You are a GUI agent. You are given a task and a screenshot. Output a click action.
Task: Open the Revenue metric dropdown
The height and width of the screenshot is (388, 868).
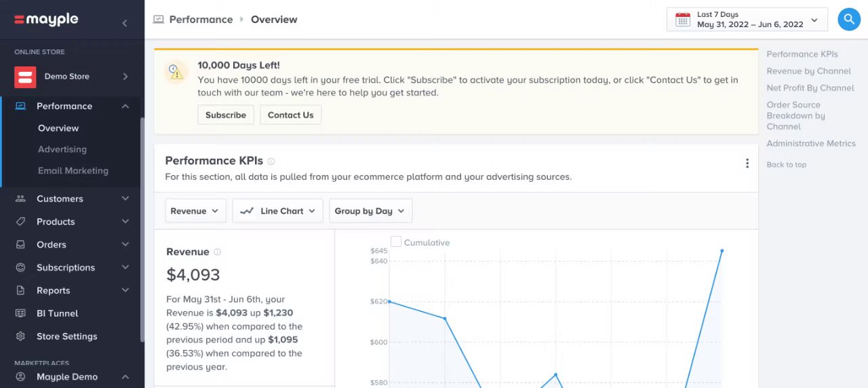pos(195,211)
